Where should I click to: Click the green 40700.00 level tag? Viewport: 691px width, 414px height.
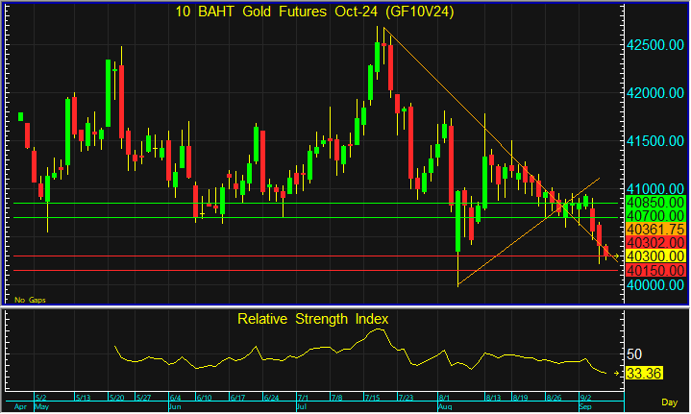coord(655,216)
